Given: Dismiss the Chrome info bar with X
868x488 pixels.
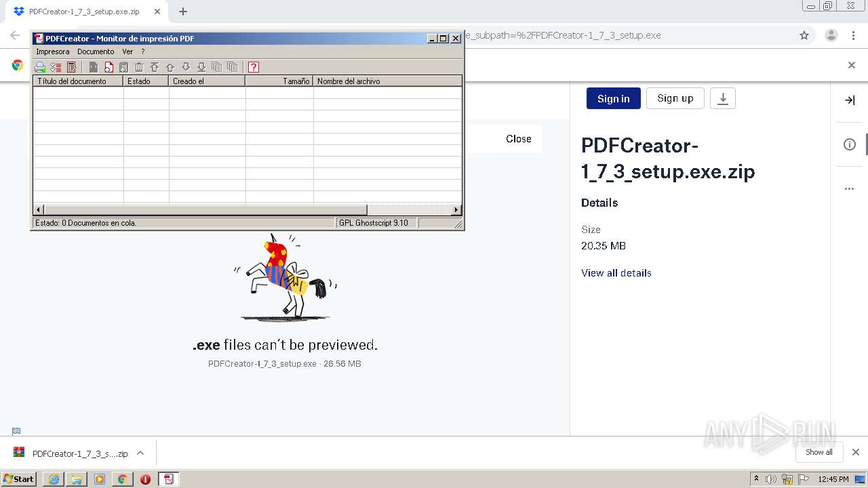Looking at the screenshot, I should point(852,65).
